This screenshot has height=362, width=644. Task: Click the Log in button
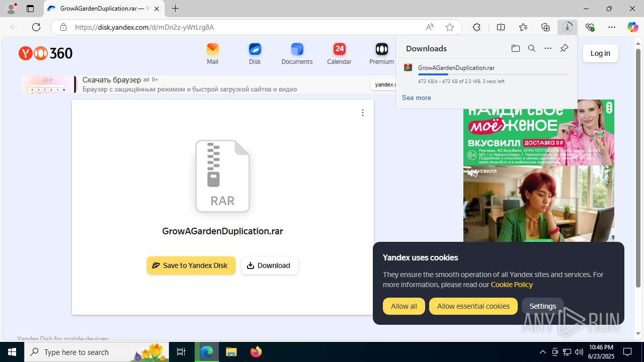click(x=600, y=53)
